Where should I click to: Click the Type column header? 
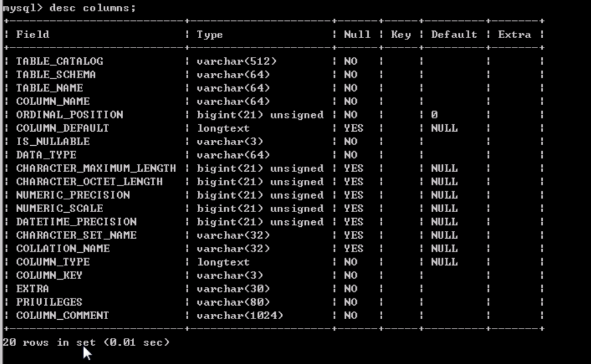209,35
